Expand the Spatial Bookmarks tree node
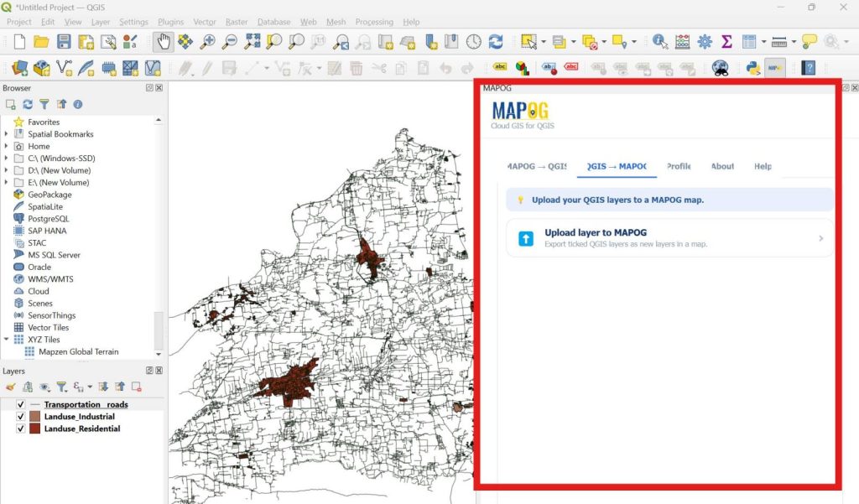 pyautogui.click(x=6, y=133)
